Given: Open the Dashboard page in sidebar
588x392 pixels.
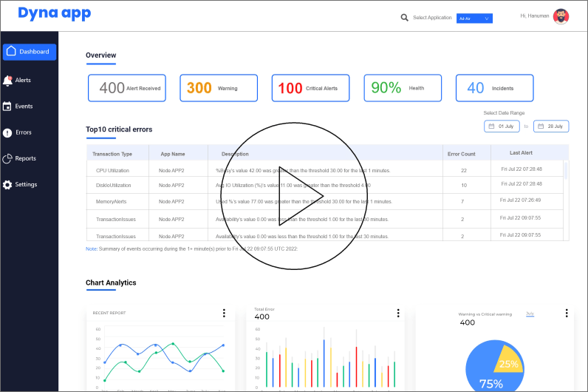Looking at the screenshot, I should [x=30, y=52].
